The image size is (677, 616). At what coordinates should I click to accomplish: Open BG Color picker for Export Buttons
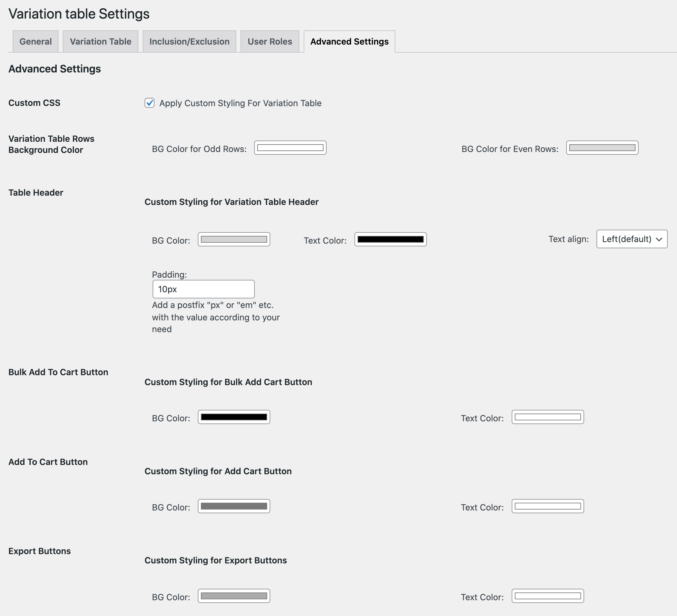pyautogui.click(x=234, y=596)
